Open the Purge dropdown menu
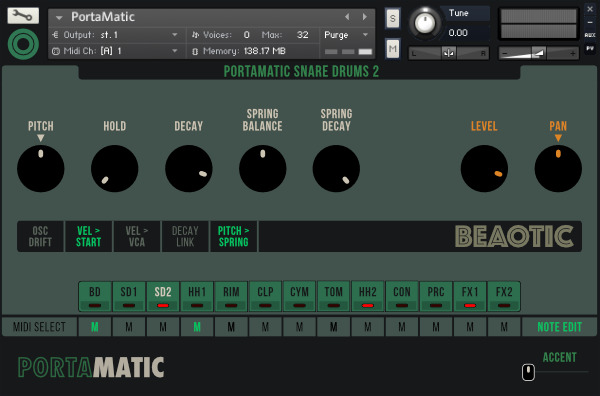The width and height of the screenshot is (600, 396). click(346, 35)
